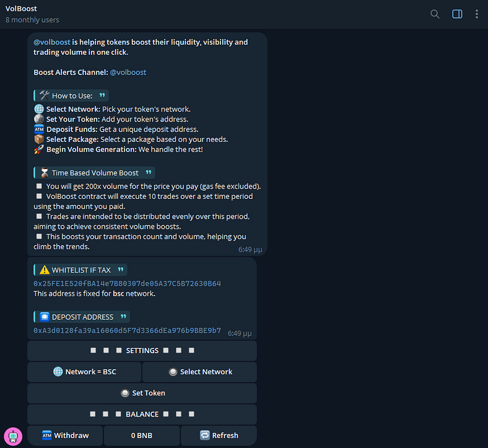
Task: Click the ATM icon on Withdraw button
Action: pyautogui.click(x=46, y=435)
